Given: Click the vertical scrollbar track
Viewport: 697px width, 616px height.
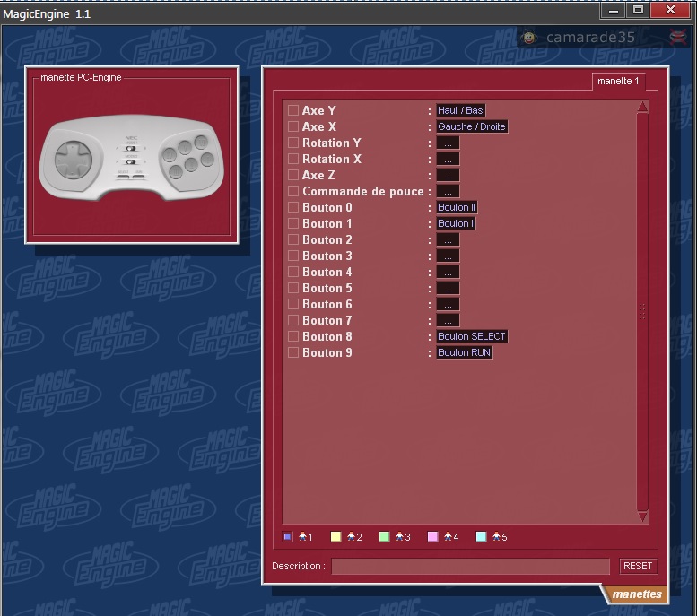Looking at the screenshot, I should pos(642,311).
